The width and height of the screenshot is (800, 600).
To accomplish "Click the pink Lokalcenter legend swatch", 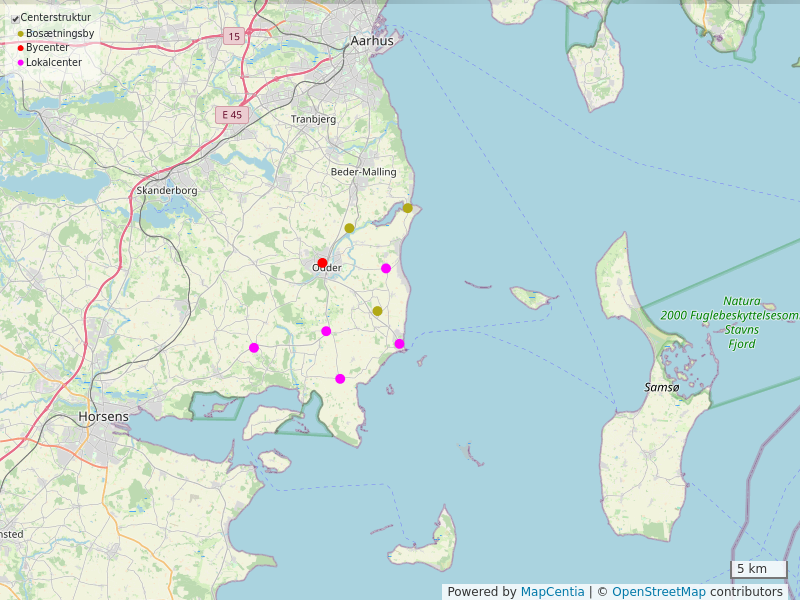I will click(20, 63).
